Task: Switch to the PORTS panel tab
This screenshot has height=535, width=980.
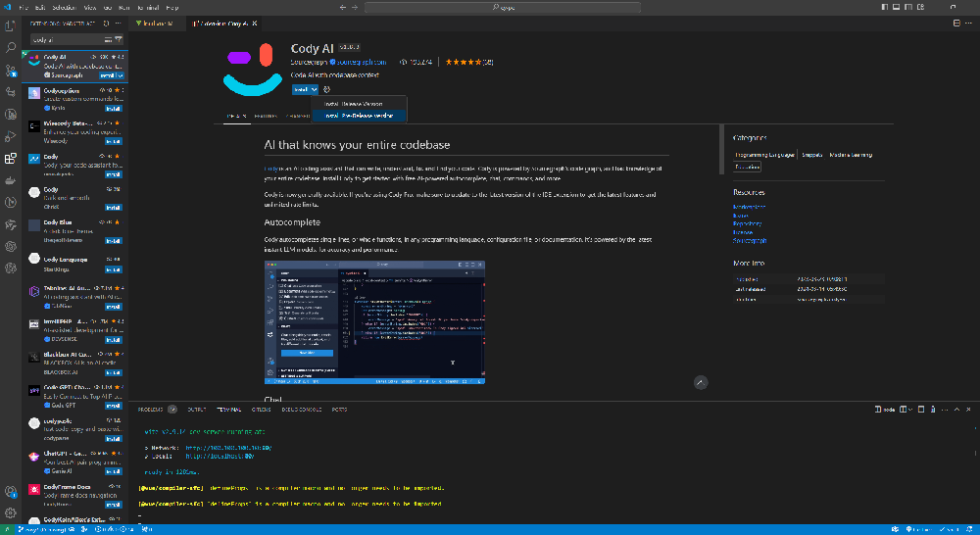Action: (x=339, y=410)
